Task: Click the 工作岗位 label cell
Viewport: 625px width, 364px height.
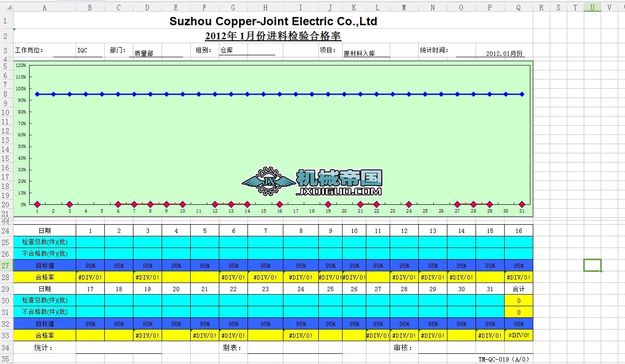Action: (29, 50)
